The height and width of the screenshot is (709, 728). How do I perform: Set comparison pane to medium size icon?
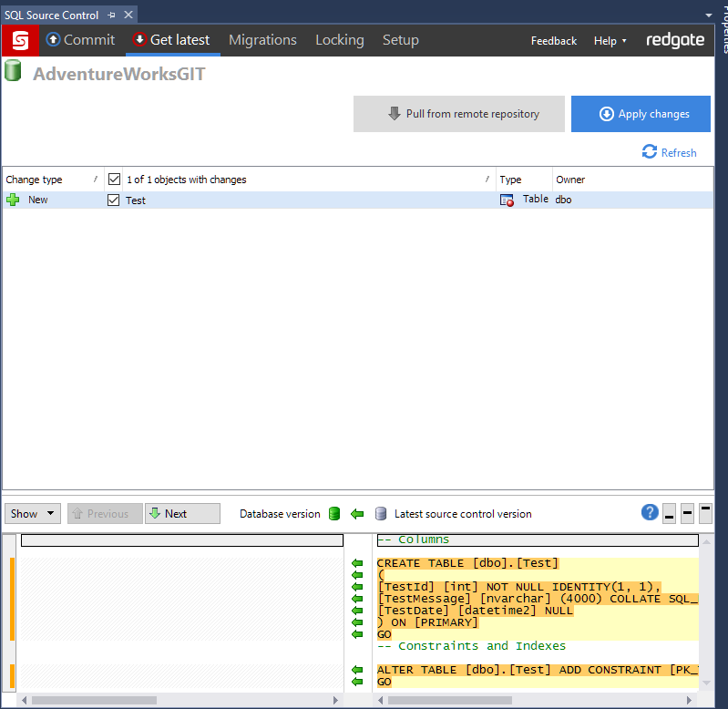[688, 514]
